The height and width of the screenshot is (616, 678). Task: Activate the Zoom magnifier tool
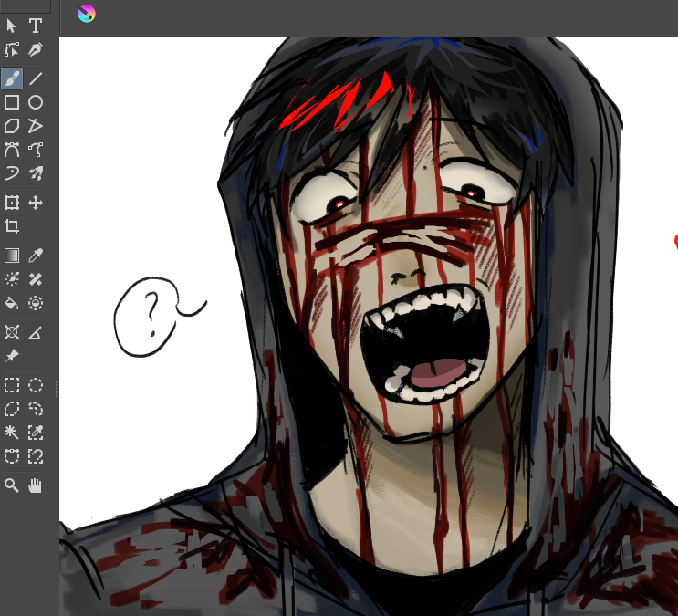pos(12,485)
